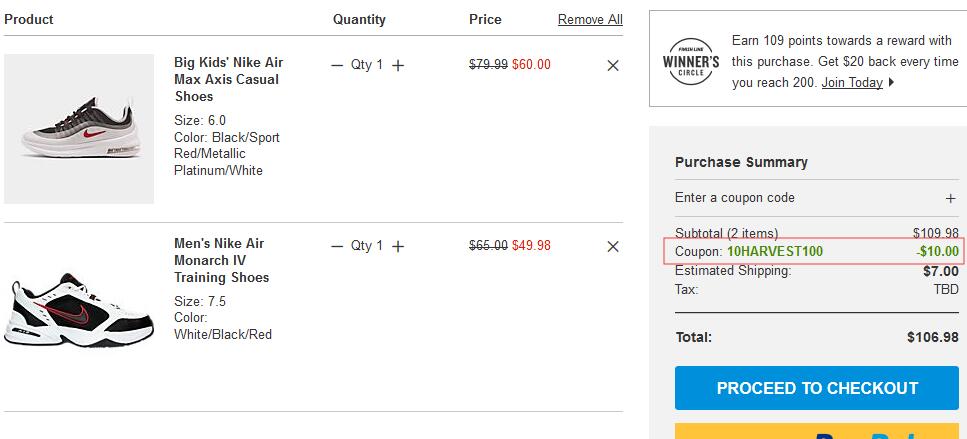Click the Remove All link
Screen dimensions: 967x439
[590, 20]
